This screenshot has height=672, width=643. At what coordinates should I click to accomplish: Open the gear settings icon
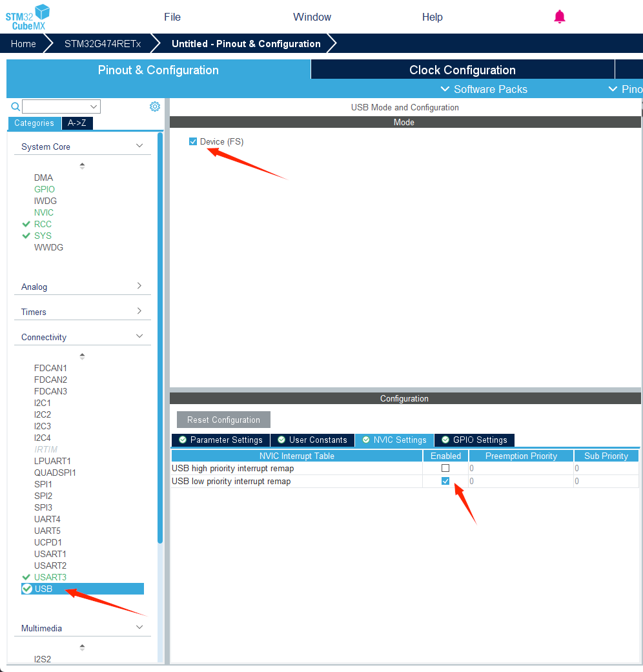tap(155, 107)
